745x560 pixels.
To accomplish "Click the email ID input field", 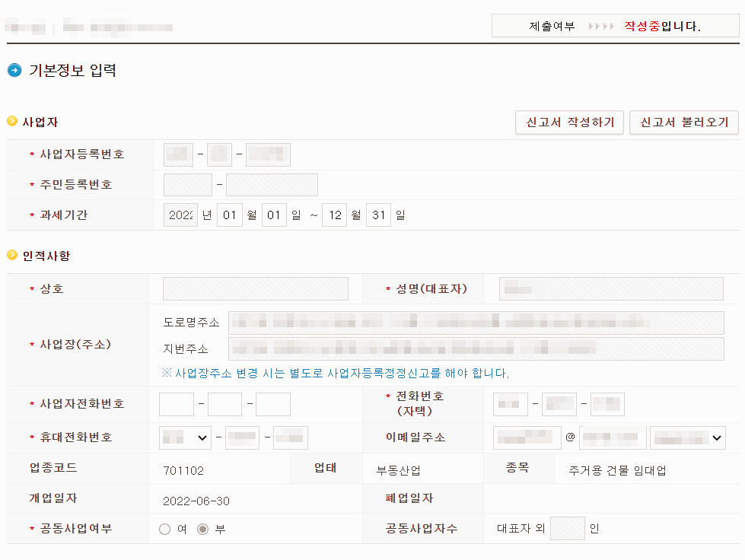I will pos(526,437).
